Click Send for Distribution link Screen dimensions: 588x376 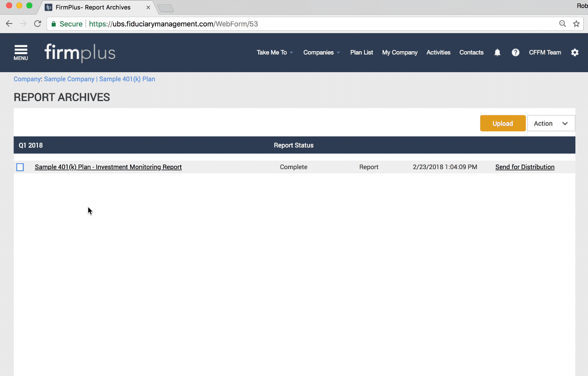[x=525, y=167]
